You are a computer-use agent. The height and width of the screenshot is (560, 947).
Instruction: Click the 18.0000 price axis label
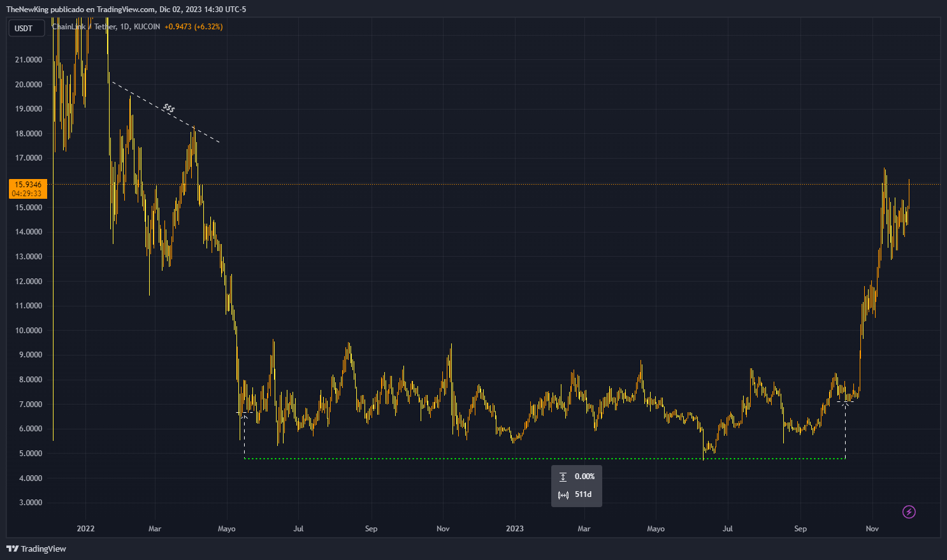tap(28, 134)
